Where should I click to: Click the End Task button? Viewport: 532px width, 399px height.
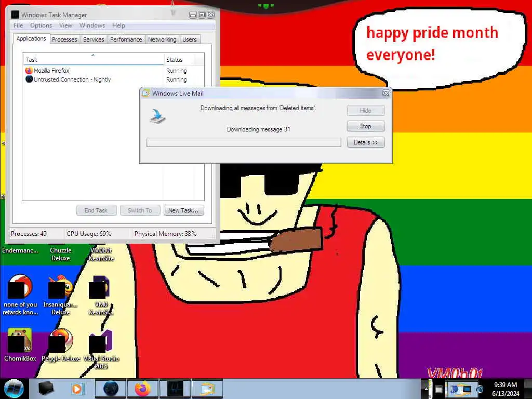click(96, 210)
